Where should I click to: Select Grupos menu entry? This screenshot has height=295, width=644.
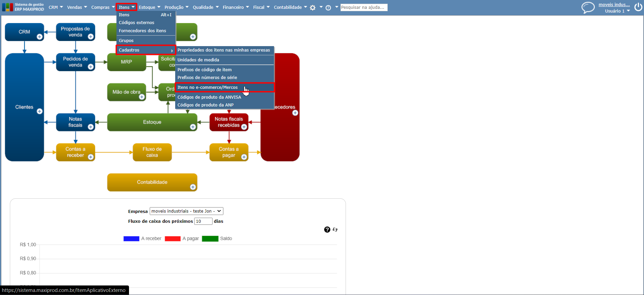tap(146, 41)
